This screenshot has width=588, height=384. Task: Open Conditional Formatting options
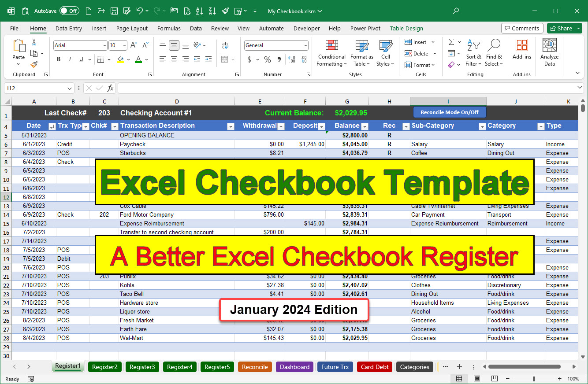331,53
